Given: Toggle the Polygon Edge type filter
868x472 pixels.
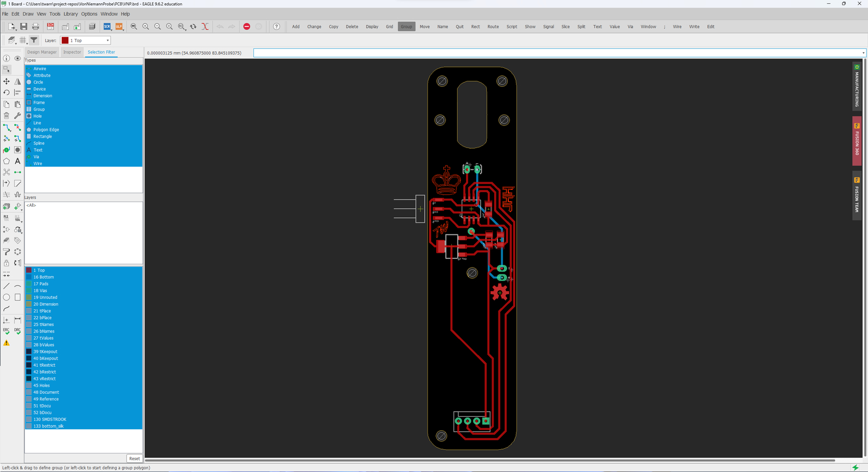Looking at the screenshot, I should (46, 130).
